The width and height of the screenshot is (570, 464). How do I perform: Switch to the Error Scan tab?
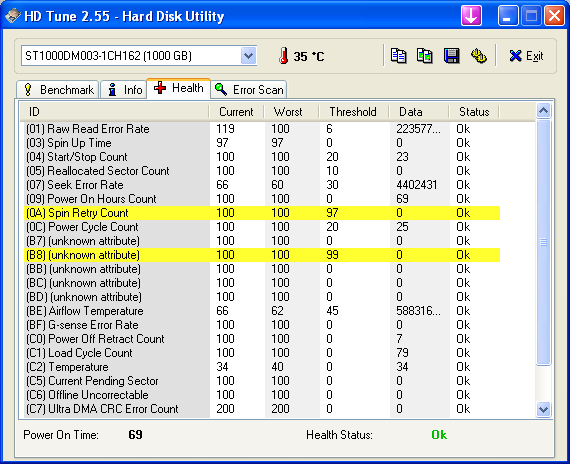[x=249, y=89]
